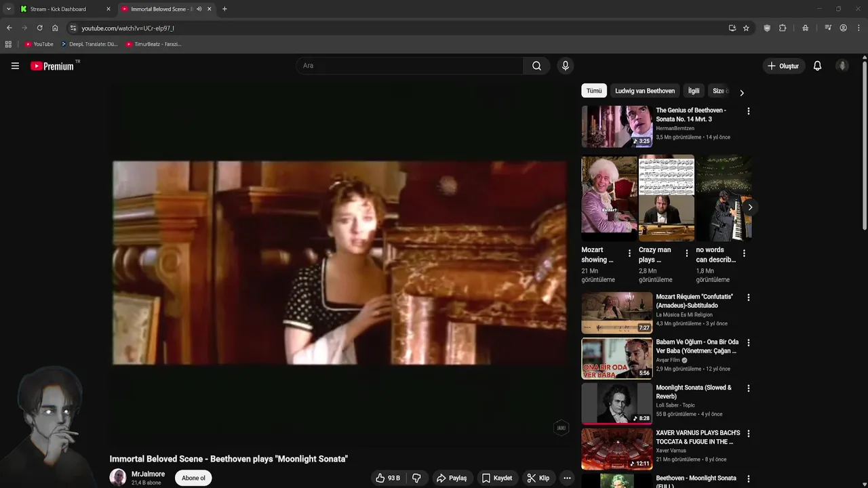The image size is (868, 488).
Task: Play Mozart Réquiem Confutatis thumbnail
Action: pos(617,312)
